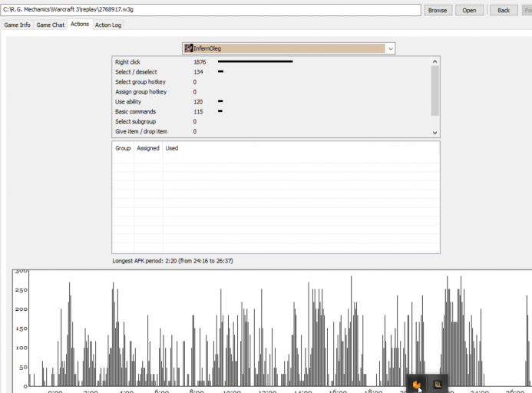Select the Select group hotkey row
Viewport: 532px width, 393px height.
tap(272, 82)
